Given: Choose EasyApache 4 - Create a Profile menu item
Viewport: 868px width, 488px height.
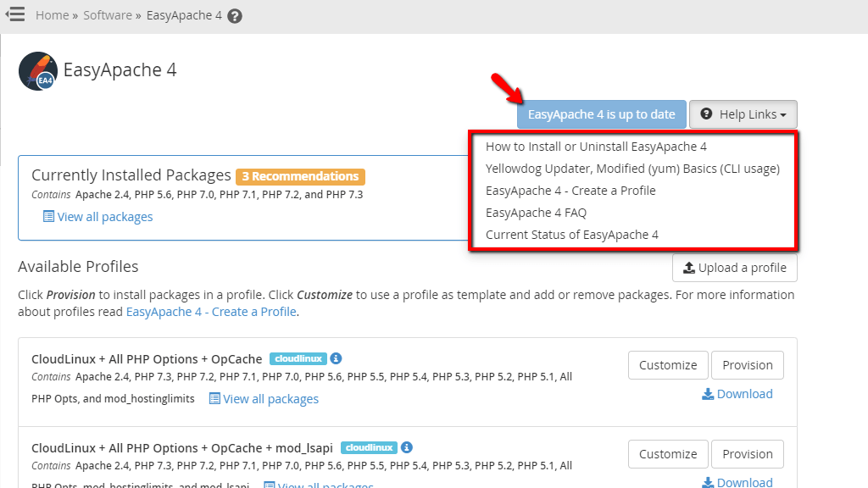Looking at the screenshot, I should tap(570, 191).
